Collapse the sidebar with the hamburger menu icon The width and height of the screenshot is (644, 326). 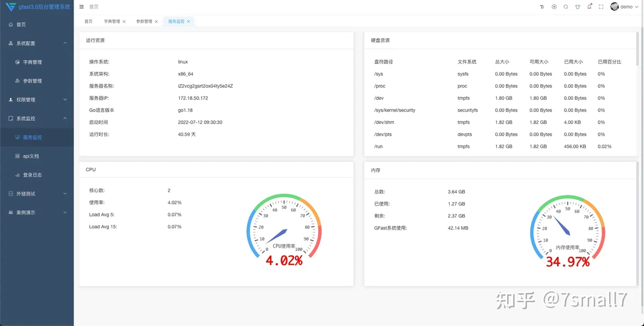pyautogui.click(x=82, y=7)
